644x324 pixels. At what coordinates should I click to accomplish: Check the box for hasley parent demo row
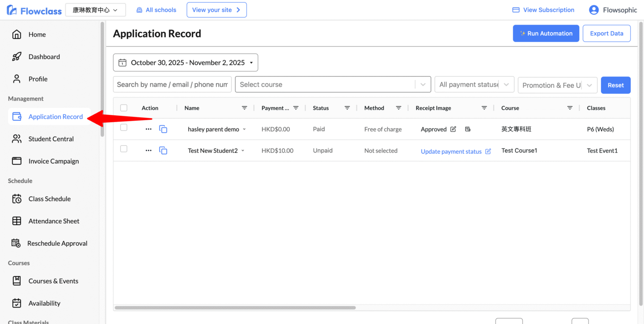coord(124,128)
